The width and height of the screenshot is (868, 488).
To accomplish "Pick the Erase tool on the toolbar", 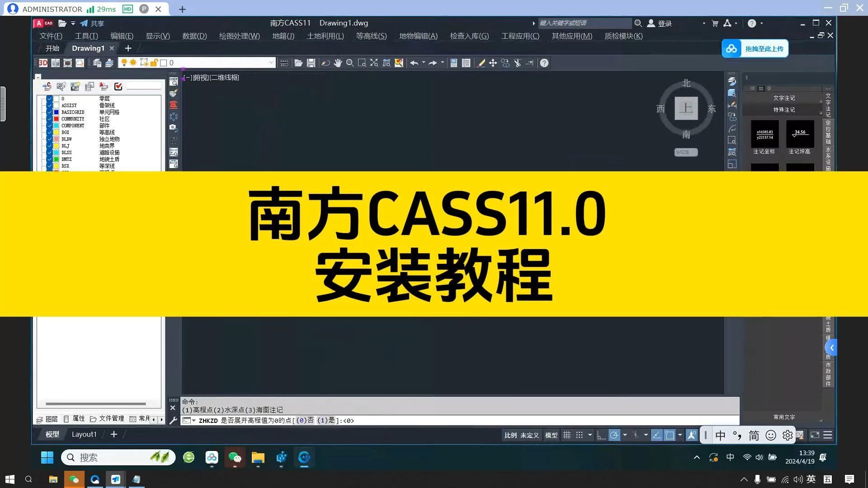I will click(x=481, y=63).
